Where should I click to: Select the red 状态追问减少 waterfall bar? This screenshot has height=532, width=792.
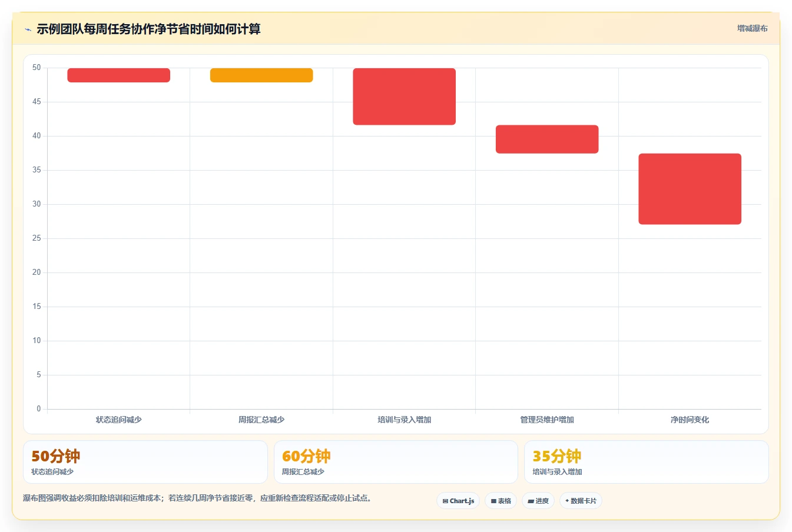coord(119,75)
